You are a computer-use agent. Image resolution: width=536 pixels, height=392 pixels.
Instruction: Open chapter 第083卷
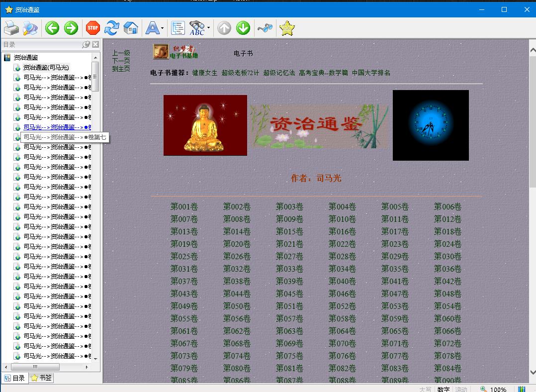click(x=395, y=368)
